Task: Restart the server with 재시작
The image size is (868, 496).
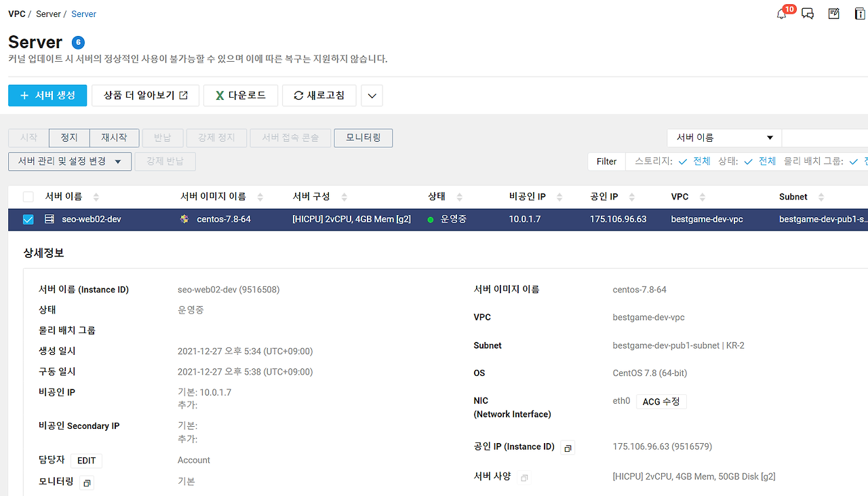Action: pos(114,138)
